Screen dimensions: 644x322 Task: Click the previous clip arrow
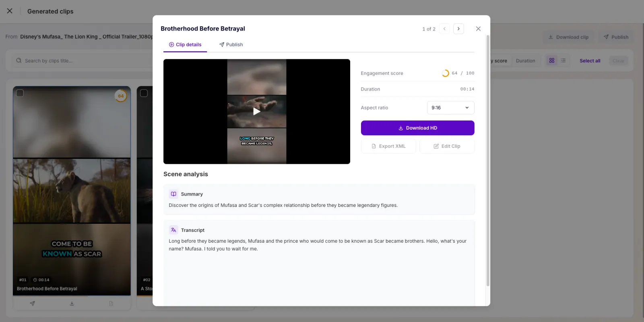pyautogui.click(x=444, y=29)
